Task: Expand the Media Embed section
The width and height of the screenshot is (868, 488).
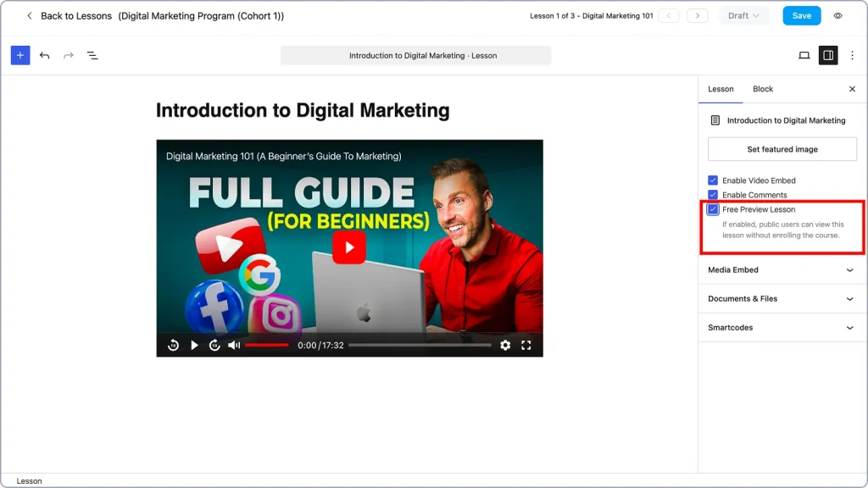Action: pyautogui.click(x=781, y=270)
